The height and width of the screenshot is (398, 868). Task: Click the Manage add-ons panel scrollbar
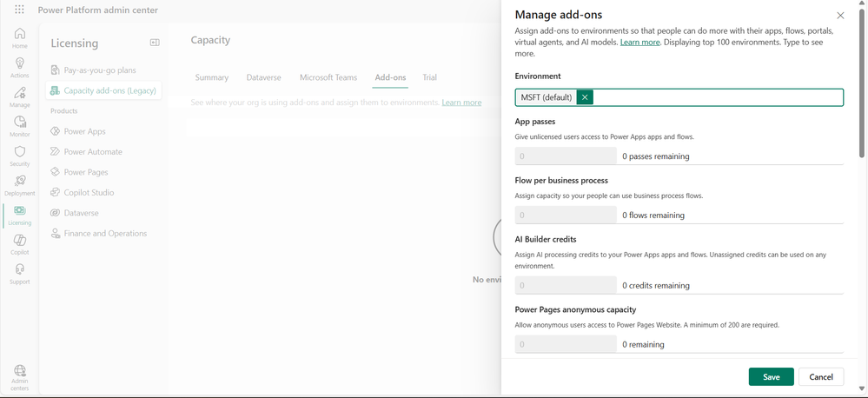pyautogui.click(x=861, y=83)
